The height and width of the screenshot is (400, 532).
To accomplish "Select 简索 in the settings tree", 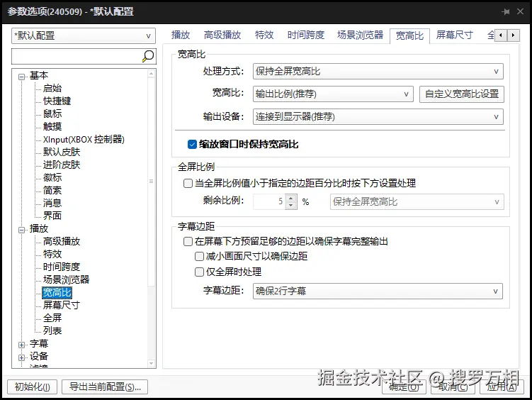I will tap(52, 190).
